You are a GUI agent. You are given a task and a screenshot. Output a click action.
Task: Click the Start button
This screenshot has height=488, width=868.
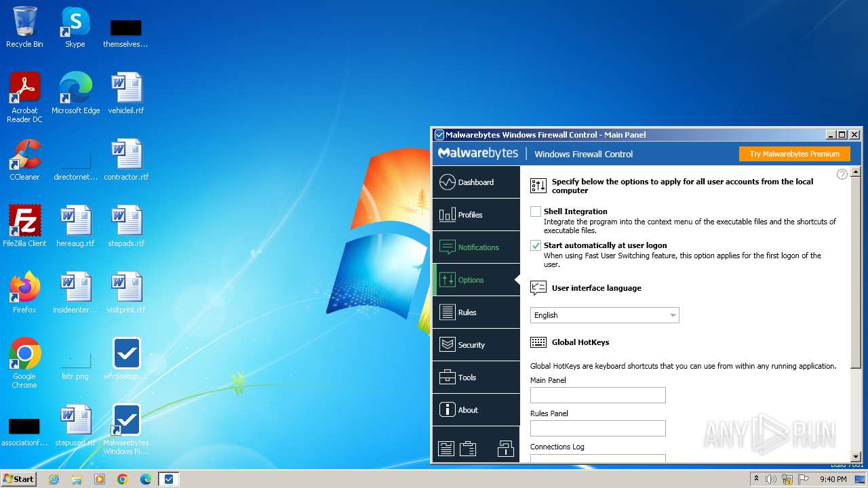18,479
